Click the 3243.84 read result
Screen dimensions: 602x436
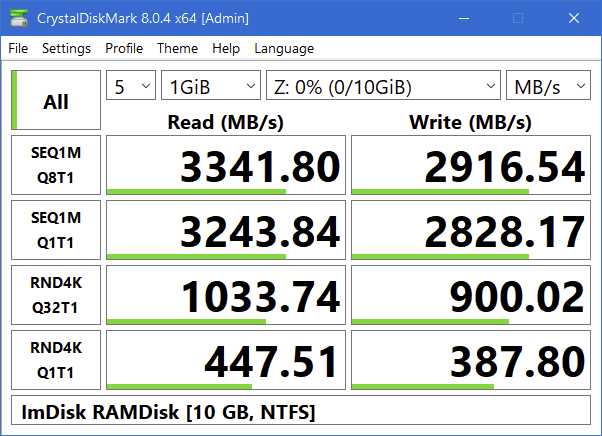[x=226, y=230]
